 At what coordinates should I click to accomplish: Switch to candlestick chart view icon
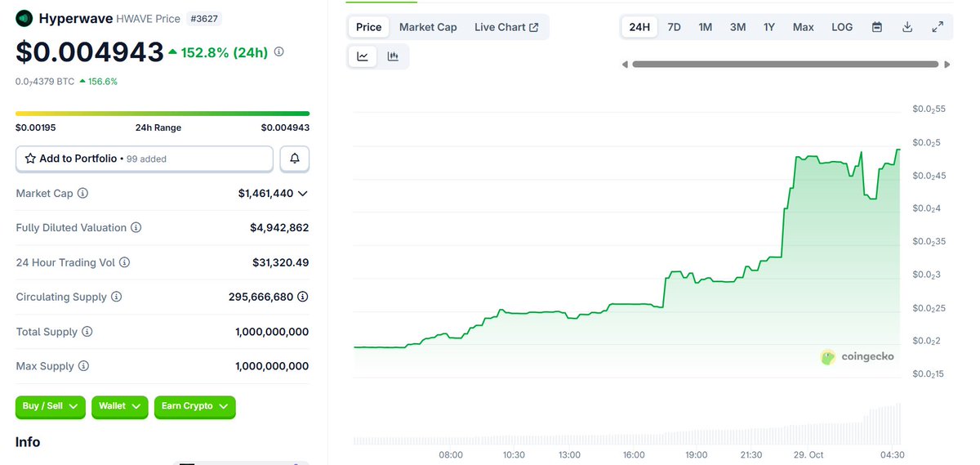[393, 56]
